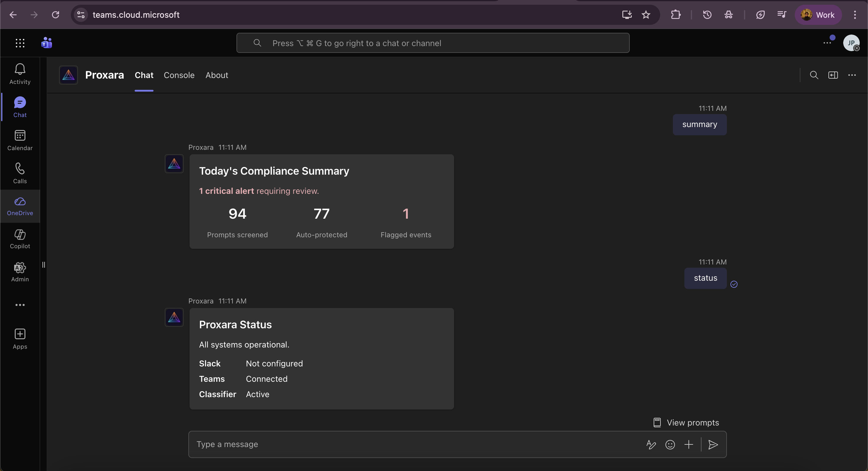Click Teams 'Connected' value
This screenshot has width=868, height=471.
coord(267,379)
